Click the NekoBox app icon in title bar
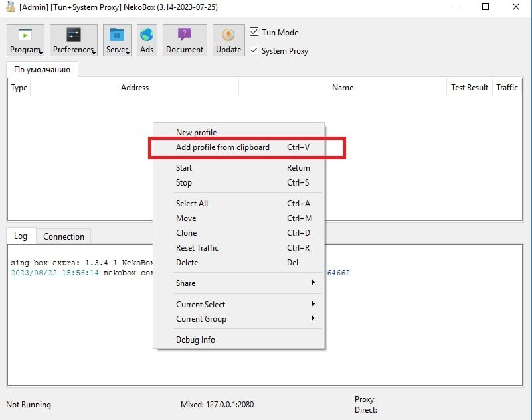This screenshot has width=532, height=420. (x=10, y=7)
